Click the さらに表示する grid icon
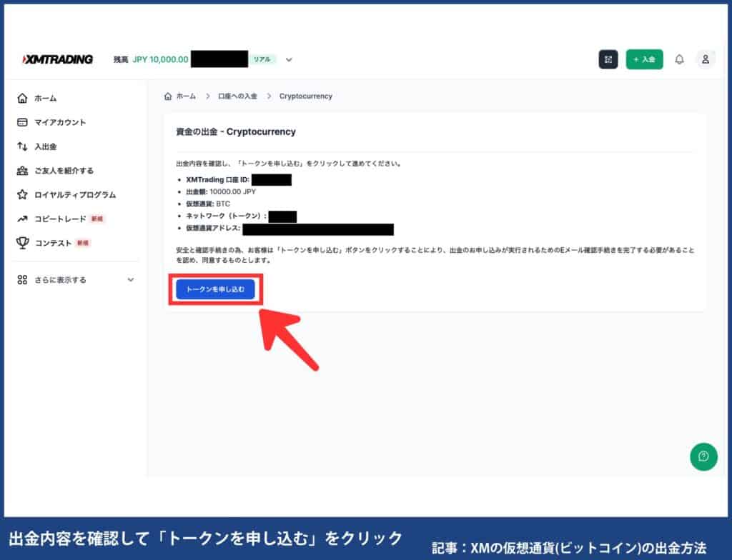732x560 pixels. tap(21, 280)
